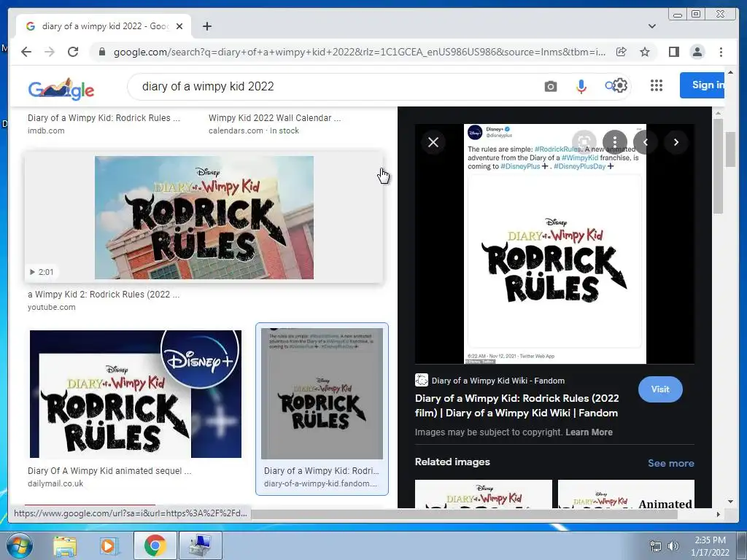Click scroll down arrow of page
747x560 pixels.
click(x=730, y=502)
